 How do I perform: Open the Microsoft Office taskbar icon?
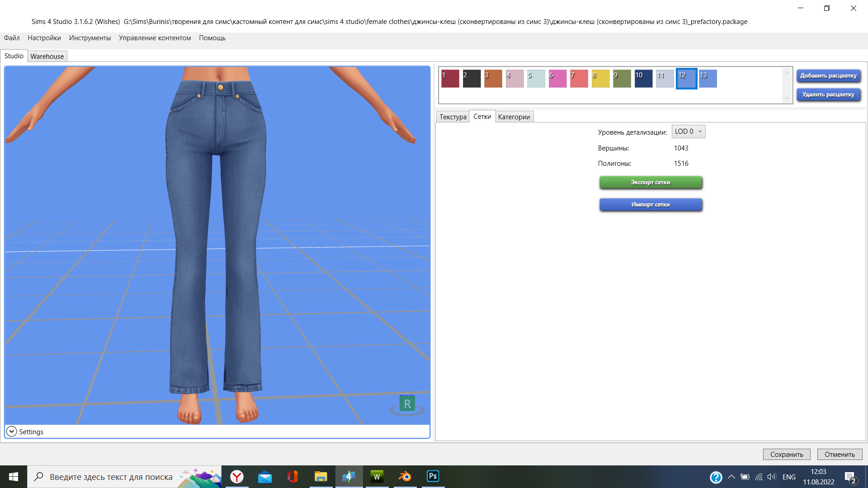pos(292,477)
